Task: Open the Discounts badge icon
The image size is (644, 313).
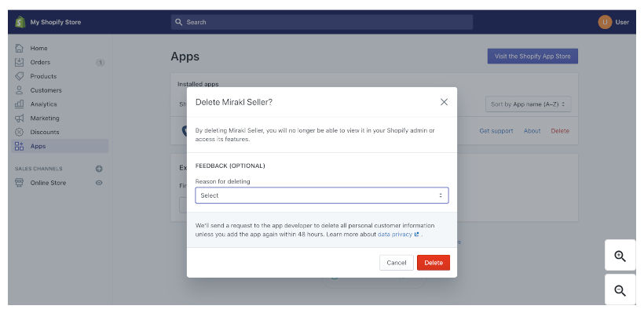Action: (20, 132)
